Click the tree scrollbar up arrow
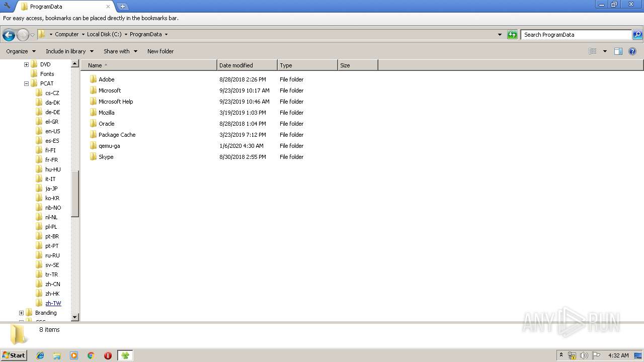Screen dimensions: 644x362 click(75, 64)
